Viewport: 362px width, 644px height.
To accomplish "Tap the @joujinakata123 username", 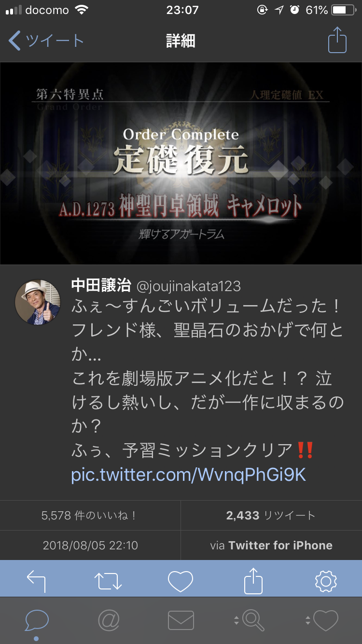I will [189, 286].
